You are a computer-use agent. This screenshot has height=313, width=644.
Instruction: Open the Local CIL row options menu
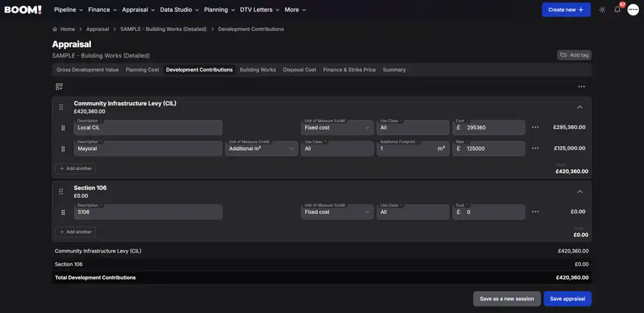point(535,128)
